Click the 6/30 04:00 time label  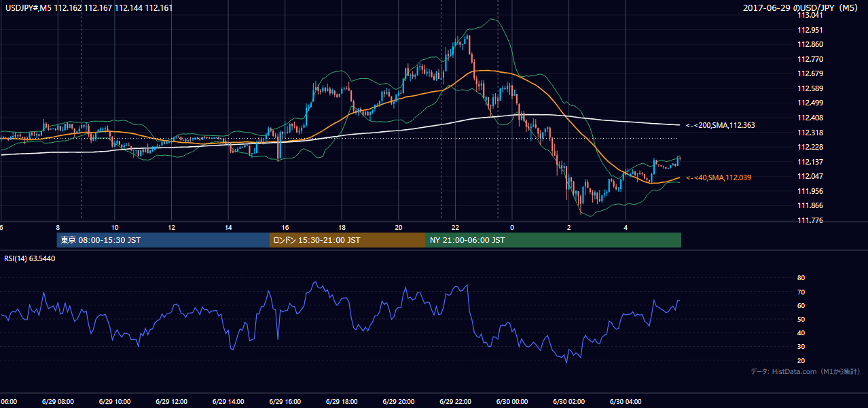tap(626, 402)
